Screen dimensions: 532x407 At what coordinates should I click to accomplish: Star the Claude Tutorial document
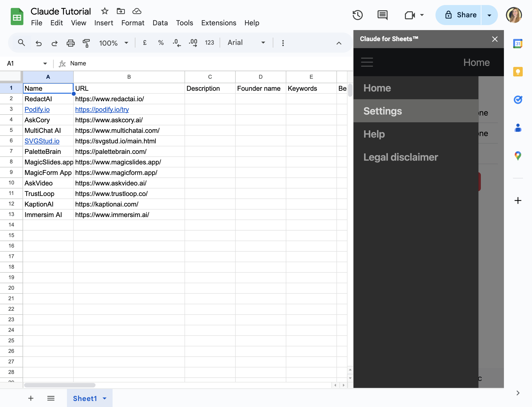(105, 11)
